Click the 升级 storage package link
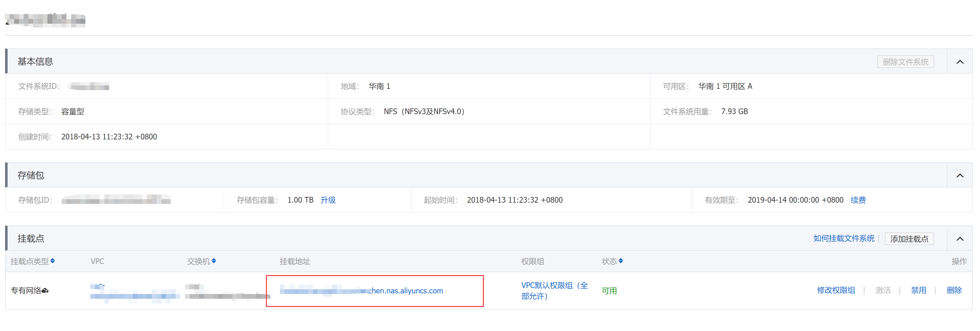 point(328,200)
